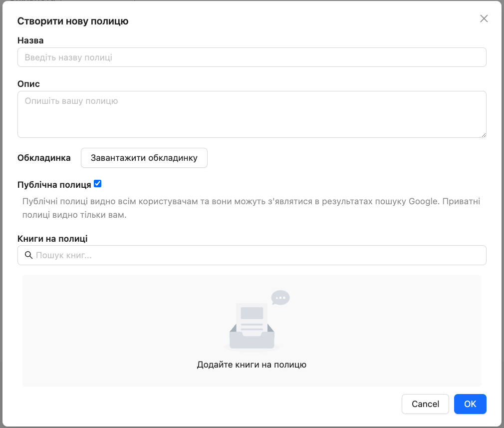This screenshot has width=504, height=428.
Task: Close the create shelf dialog
Action: pos(484,18)
